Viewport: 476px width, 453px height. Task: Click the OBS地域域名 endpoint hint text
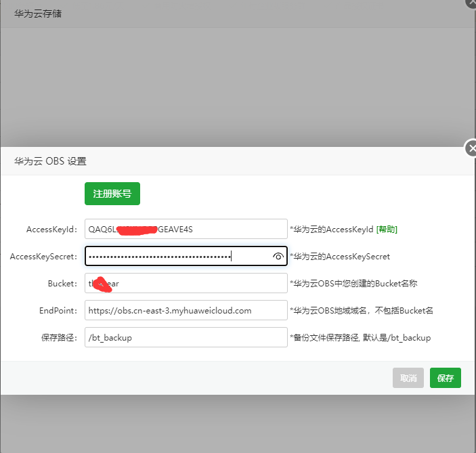click(x=362, y=310)
